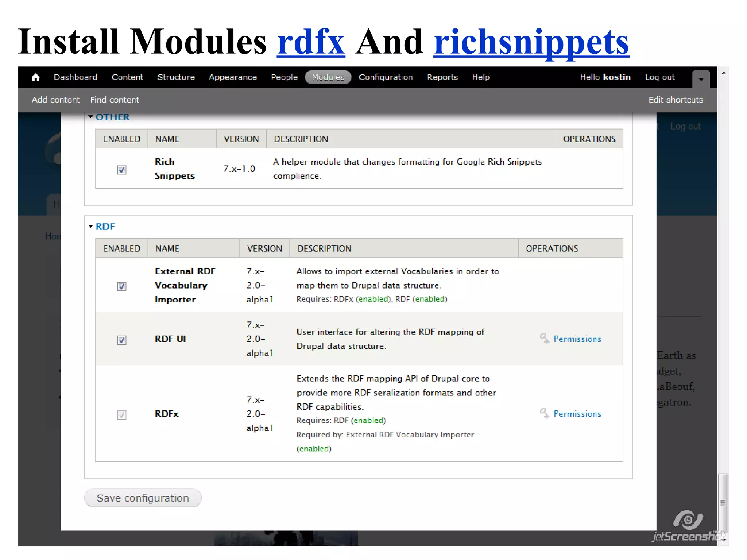Click the Add content shortcut
This screenshot has width=747, height=560.
(x=55, y=100)
